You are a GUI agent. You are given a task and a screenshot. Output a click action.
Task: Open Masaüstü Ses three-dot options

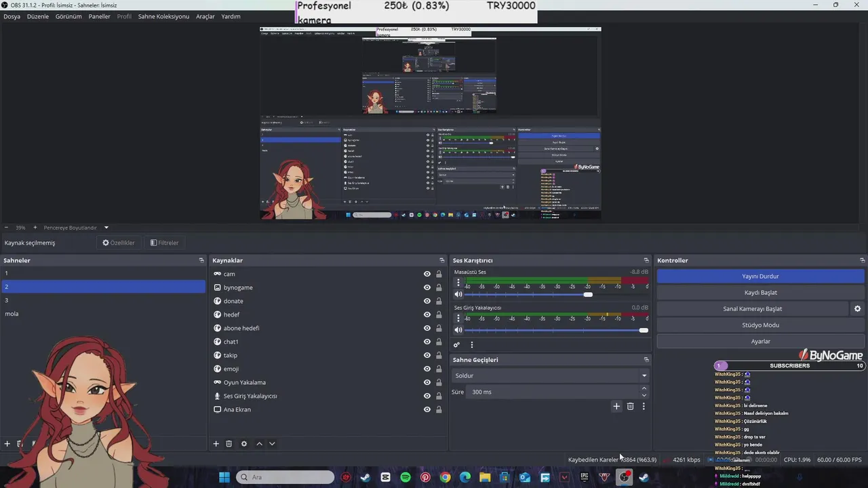point(458,283)
